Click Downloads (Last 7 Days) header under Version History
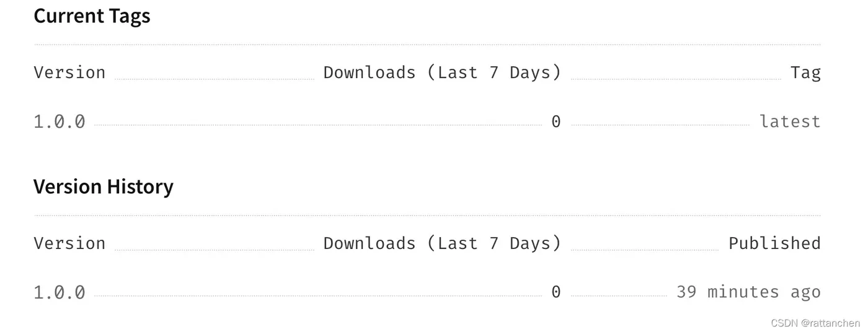 442,243
